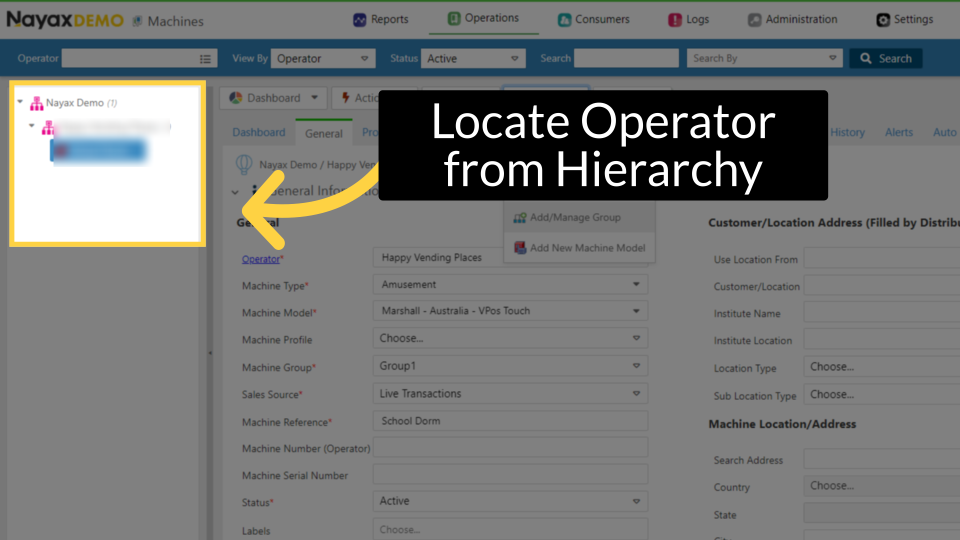Switch to the Dashboard tab

click(x=259, y=132)
